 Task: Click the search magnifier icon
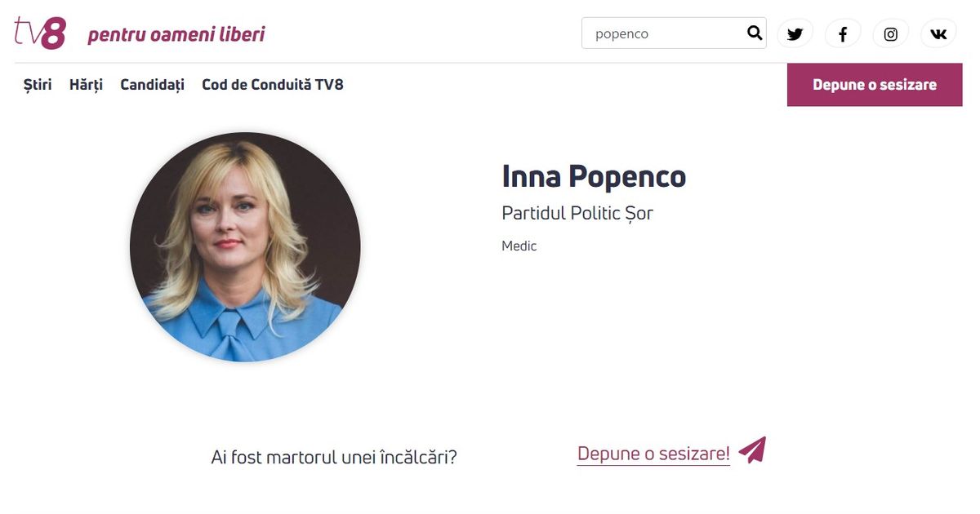point(755,33)
